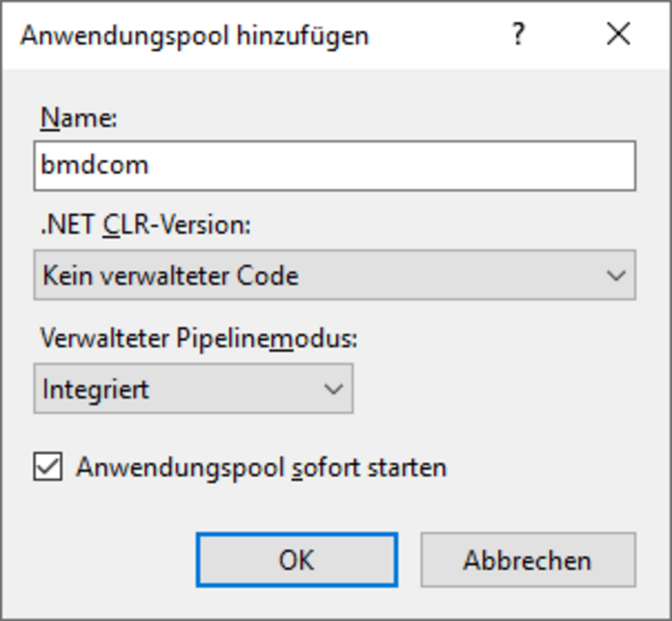The image size is (672, 621).
Task: Select the 'Kein verwalteter Code' value text
Action: (171, 276)
